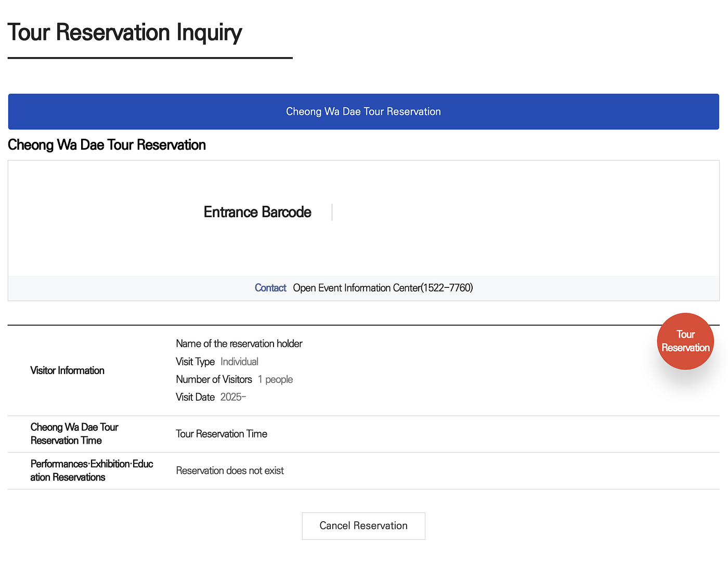Select the Reservation does not exist message
The width and height of the screenshot is (728, 582).
(230, 471)
